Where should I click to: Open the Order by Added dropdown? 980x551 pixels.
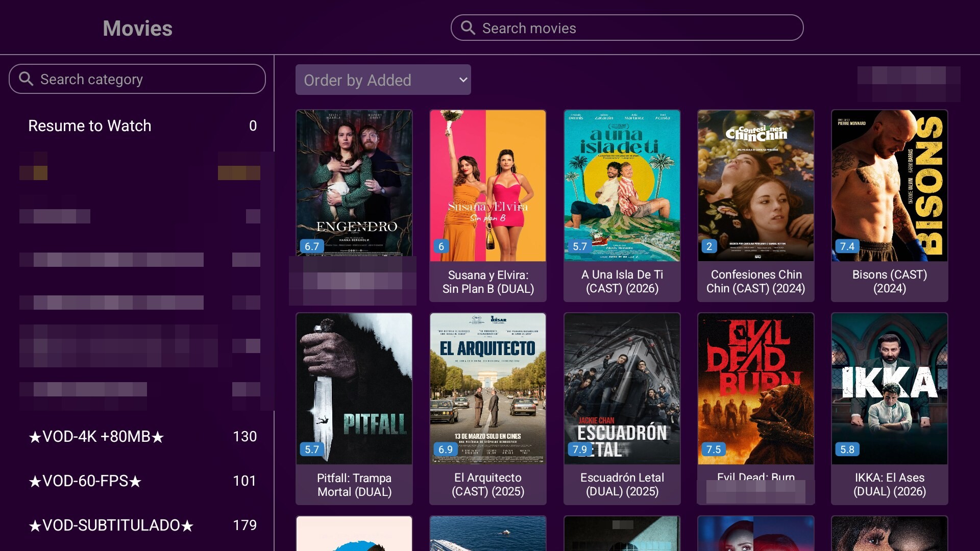tap(383, 80)
